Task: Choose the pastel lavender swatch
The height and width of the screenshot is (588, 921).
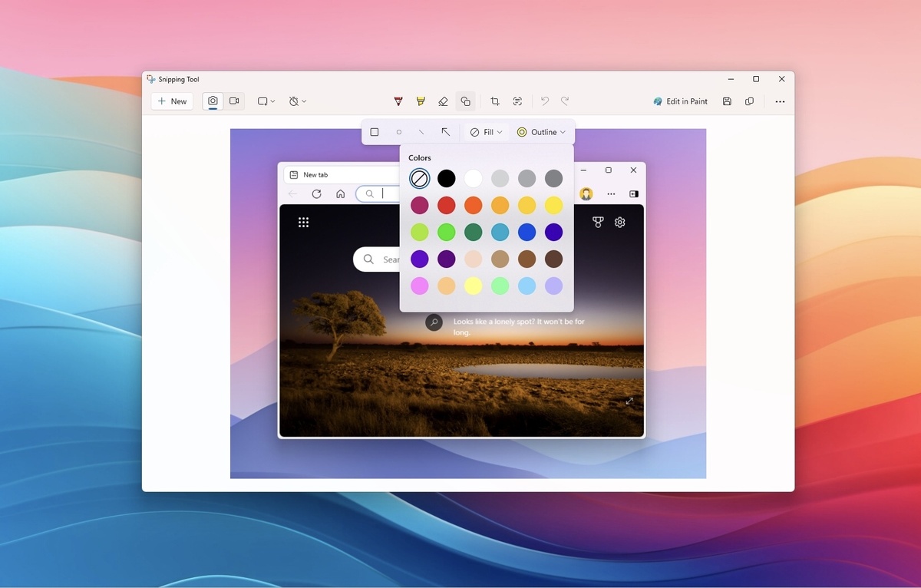Action: tap(553, 286)
